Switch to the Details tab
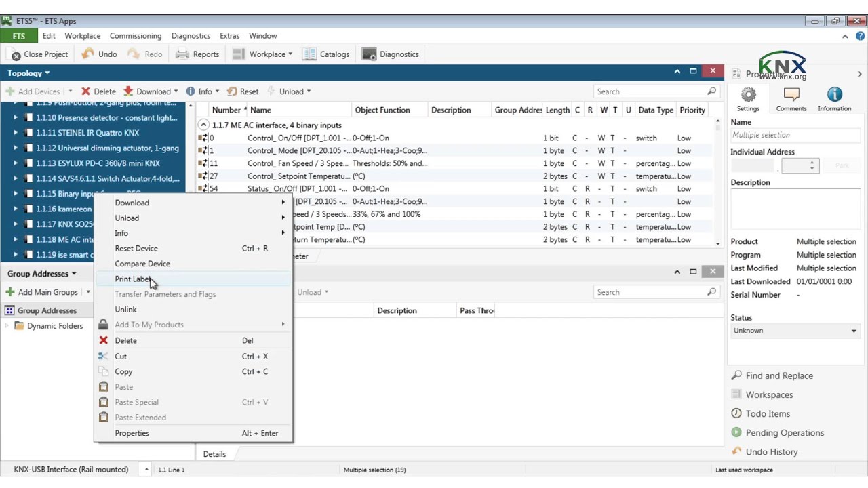 pos(214,454)
